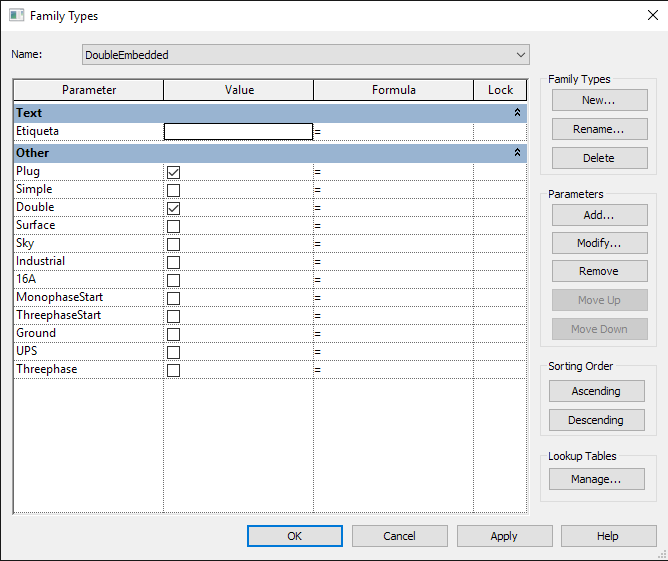Click the Etiqueta formula cell
This screenshot has height=561, width=668.
point(393,131)
